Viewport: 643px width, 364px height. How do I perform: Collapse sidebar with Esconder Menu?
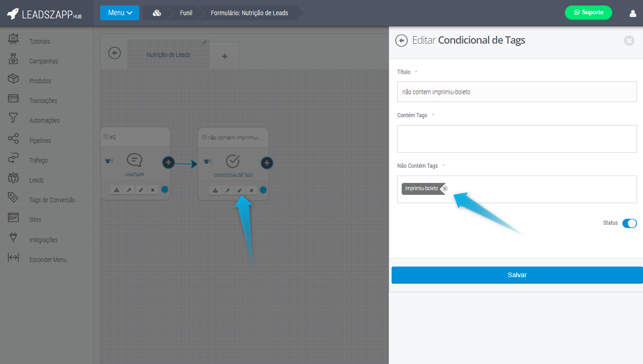coord(48,260)
